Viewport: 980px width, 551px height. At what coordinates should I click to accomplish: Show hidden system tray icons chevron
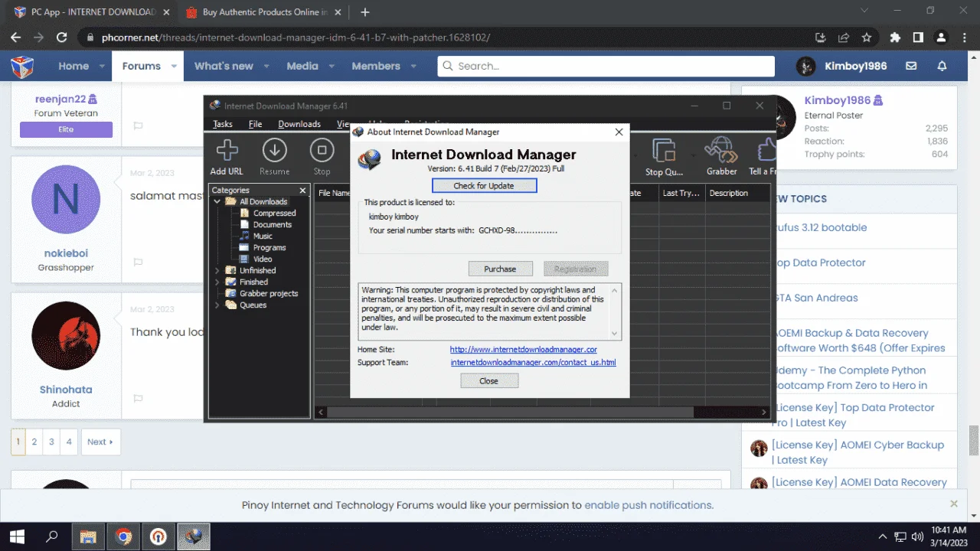[882, 536]
